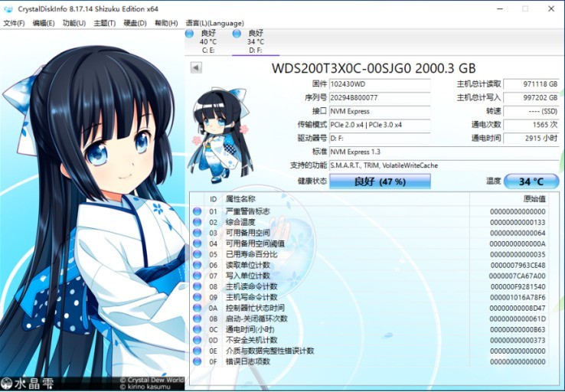Click status orb for 写入单位计数 row
The image size is (565, 392).
(197, 276)
